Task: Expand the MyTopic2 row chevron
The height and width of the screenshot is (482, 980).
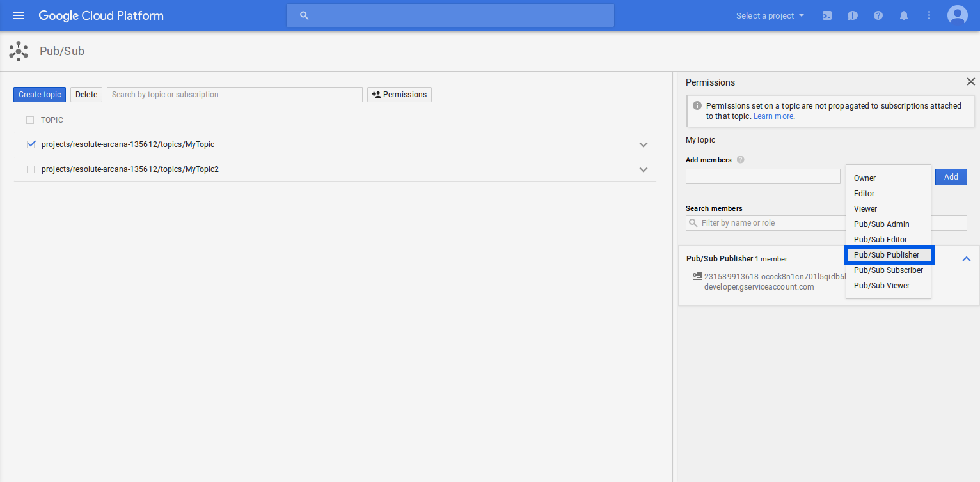Action: pyautogui.click(x=644, y=169)
